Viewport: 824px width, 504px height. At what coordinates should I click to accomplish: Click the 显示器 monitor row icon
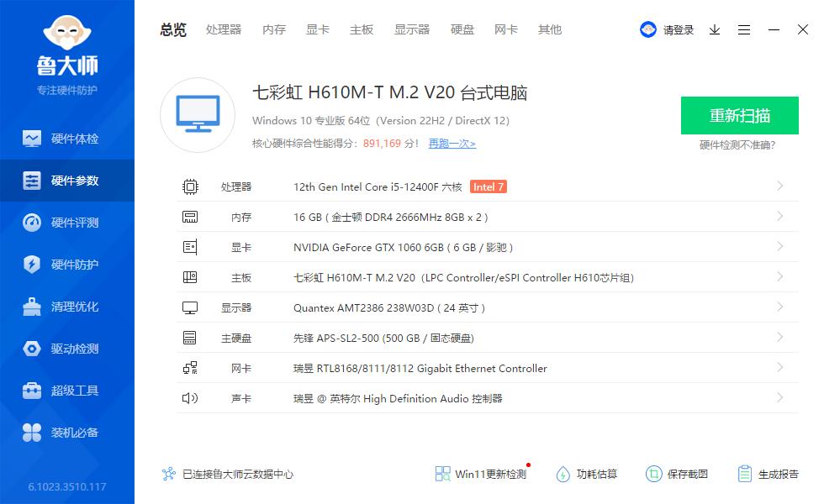(190, 307)
